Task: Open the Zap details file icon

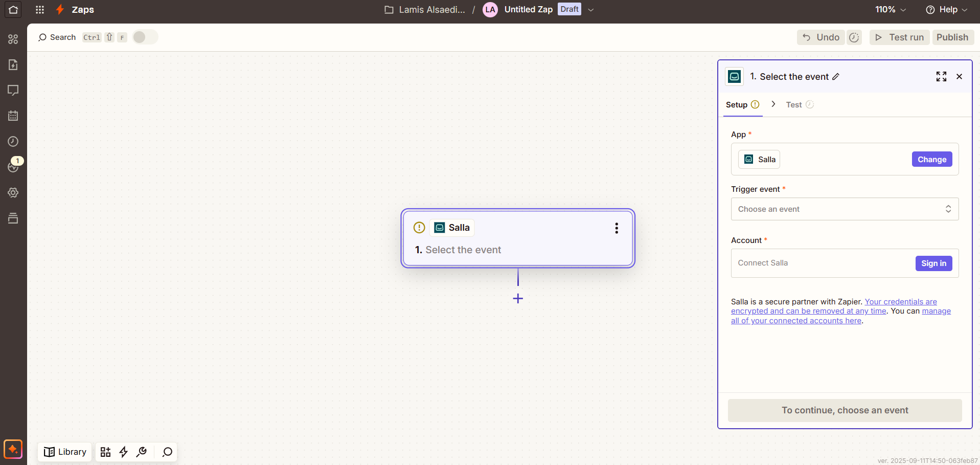Action: click(13, 65)
